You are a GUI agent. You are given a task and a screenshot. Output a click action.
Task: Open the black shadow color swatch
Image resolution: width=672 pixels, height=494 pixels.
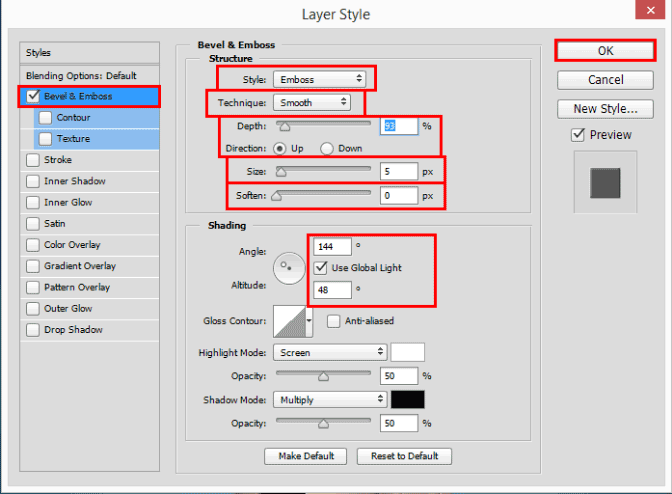[x=408, y=399]
